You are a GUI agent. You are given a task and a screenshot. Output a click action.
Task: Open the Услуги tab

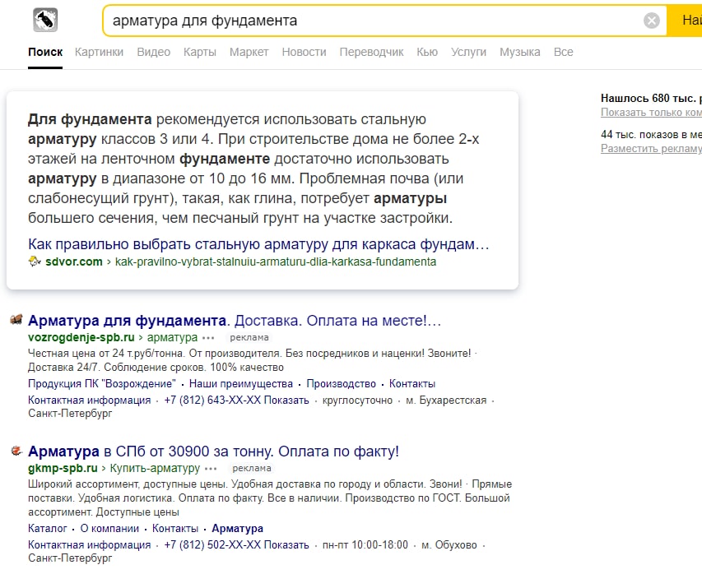[x=469, y=53]
